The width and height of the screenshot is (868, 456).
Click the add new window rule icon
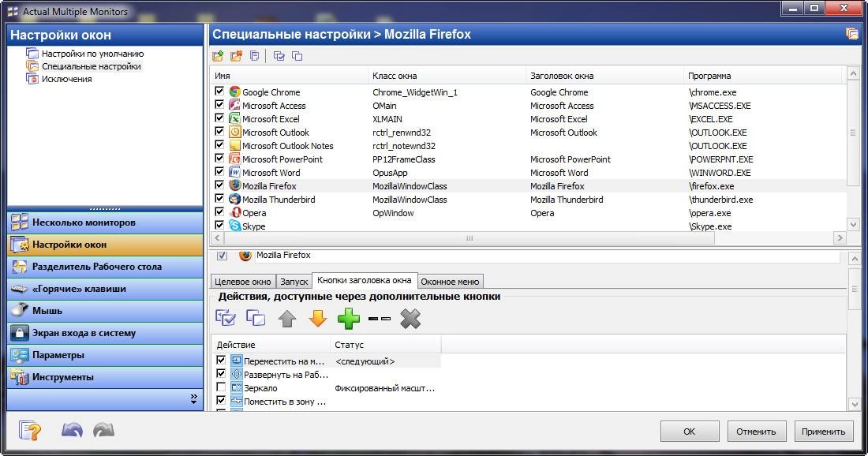[218, 56]
